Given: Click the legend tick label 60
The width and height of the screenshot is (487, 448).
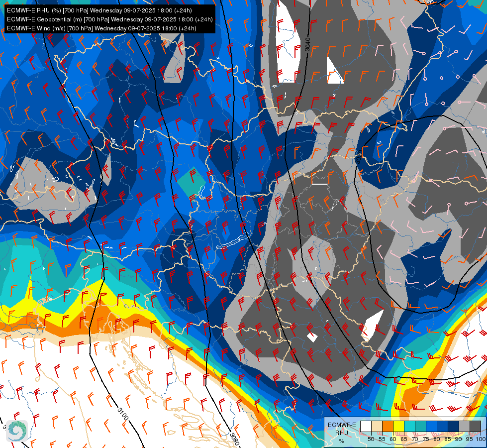Looking at the screenshot, I should click(x=393, y=439).
